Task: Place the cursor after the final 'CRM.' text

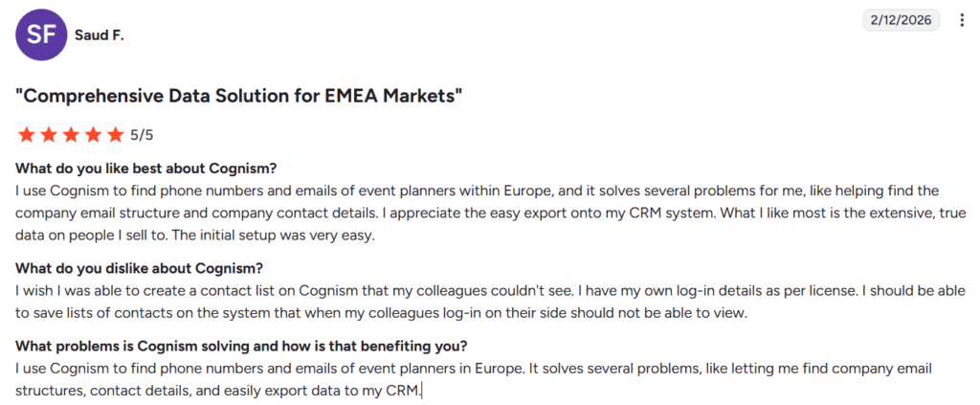Action: (x=422, y=390)
